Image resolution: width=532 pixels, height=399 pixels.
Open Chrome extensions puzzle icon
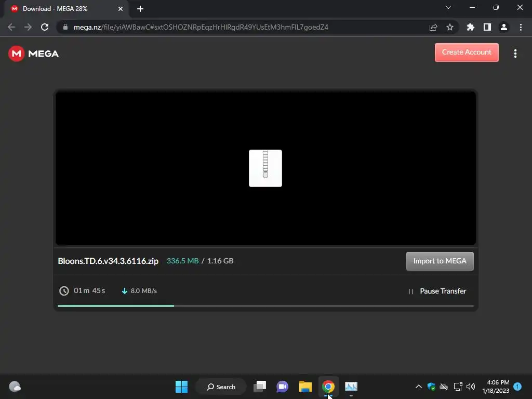pyautogui.click(x=471, y=27)
